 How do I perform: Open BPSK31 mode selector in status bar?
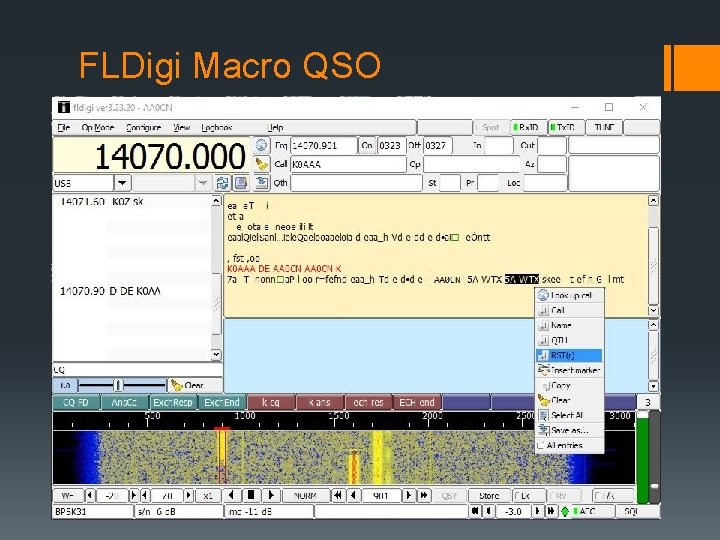coord(93,511)
